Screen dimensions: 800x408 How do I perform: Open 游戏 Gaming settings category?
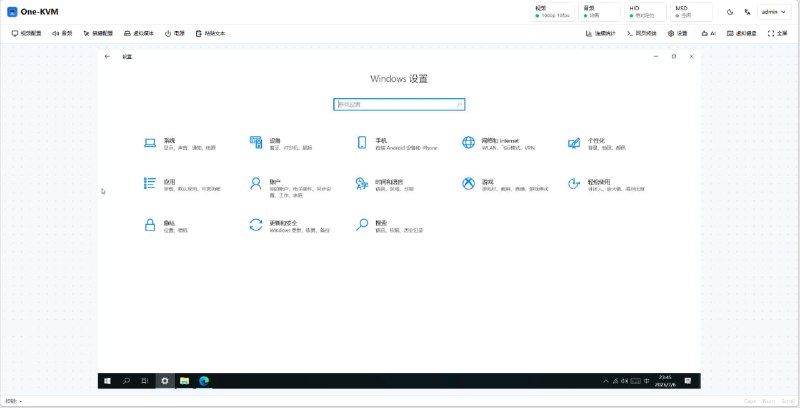(x=505, y=185)
